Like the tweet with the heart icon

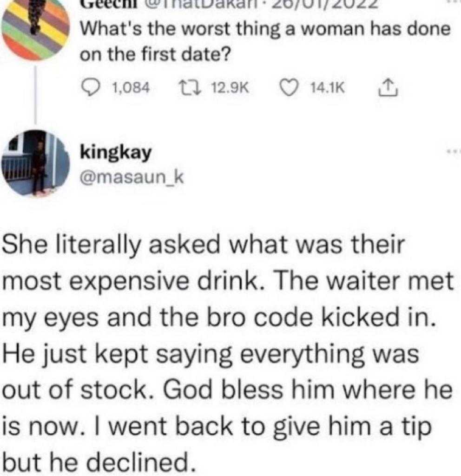pos(289,88)
